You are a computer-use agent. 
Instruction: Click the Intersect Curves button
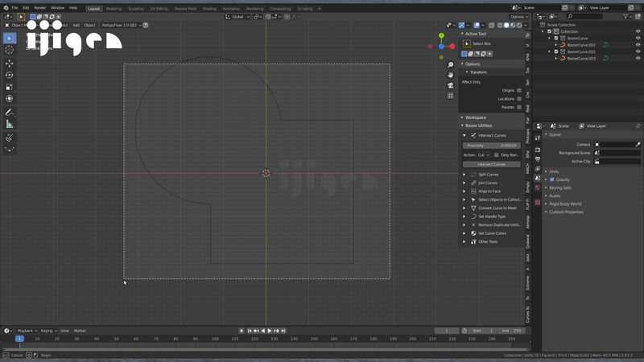tap(492, 164)
